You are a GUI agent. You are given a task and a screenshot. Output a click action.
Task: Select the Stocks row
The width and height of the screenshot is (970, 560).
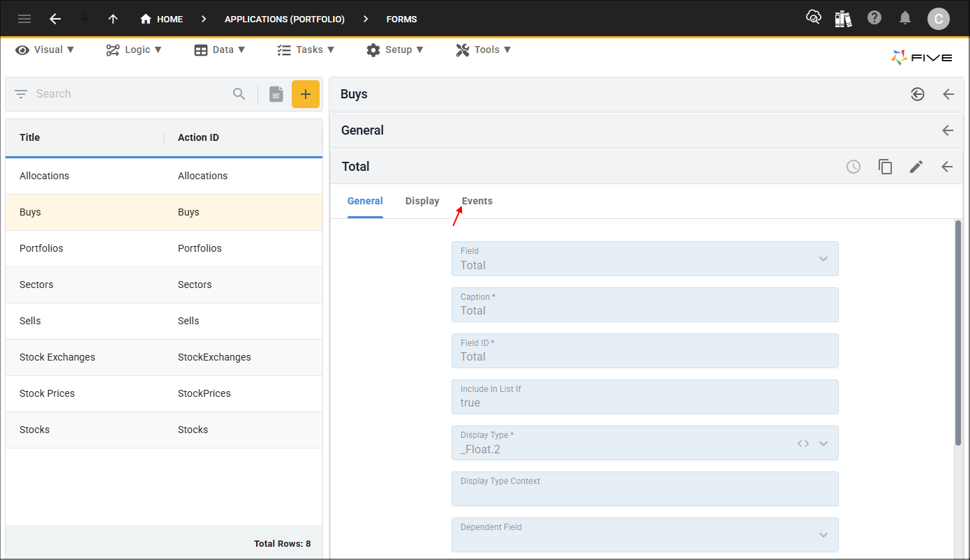click(164, 430)
